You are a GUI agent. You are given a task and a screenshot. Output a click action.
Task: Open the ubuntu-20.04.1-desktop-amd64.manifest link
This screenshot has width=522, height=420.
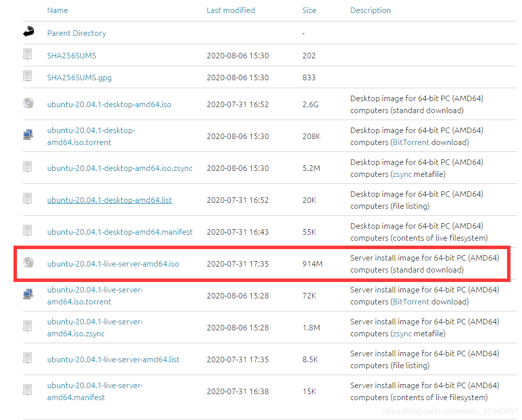120,232
